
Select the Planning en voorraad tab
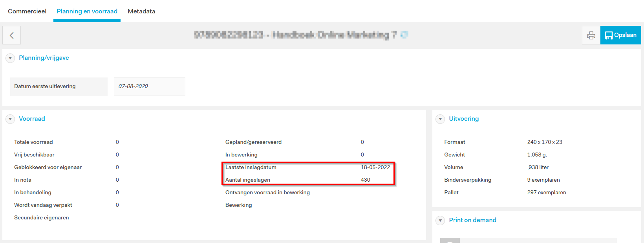(x=87, y=11)
